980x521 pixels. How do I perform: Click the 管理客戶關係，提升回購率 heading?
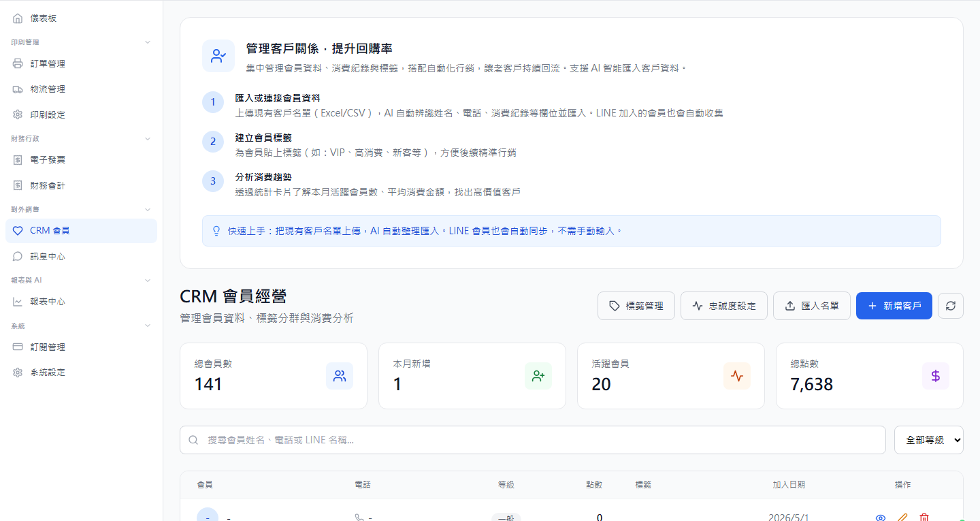coord(319,49)
